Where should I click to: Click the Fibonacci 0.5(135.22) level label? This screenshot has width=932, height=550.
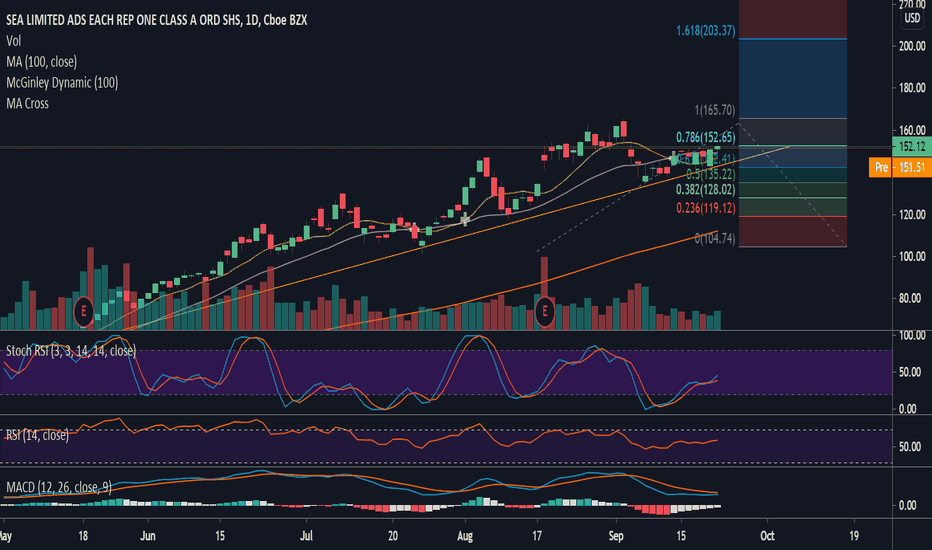[711, 174]
